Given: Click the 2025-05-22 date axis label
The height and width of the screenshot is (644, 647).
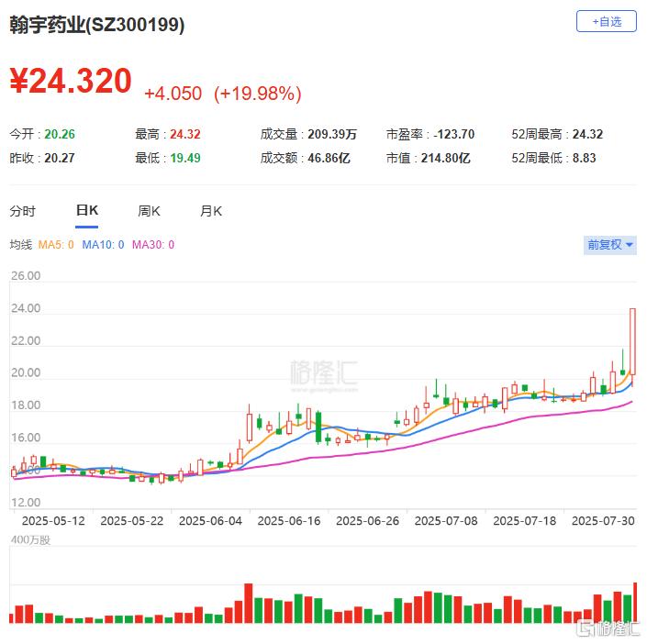Looking at the screenshot, I should tap(131, 521).
